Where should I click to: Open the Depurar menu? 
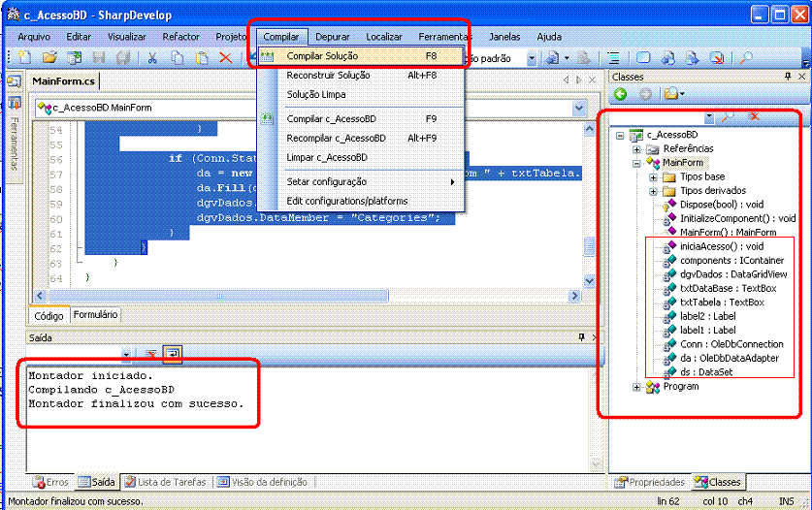tap(332, 37)
